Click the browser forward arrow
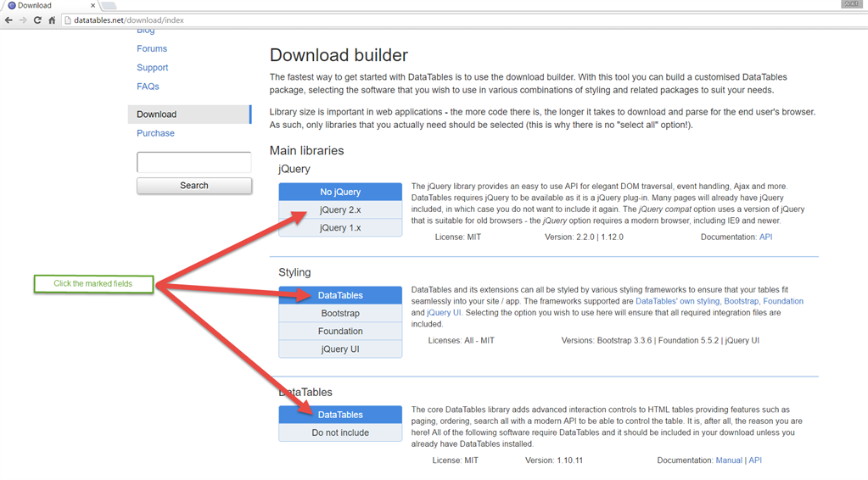The height and width of the screenshot is (480, 868). coord(23,20)
